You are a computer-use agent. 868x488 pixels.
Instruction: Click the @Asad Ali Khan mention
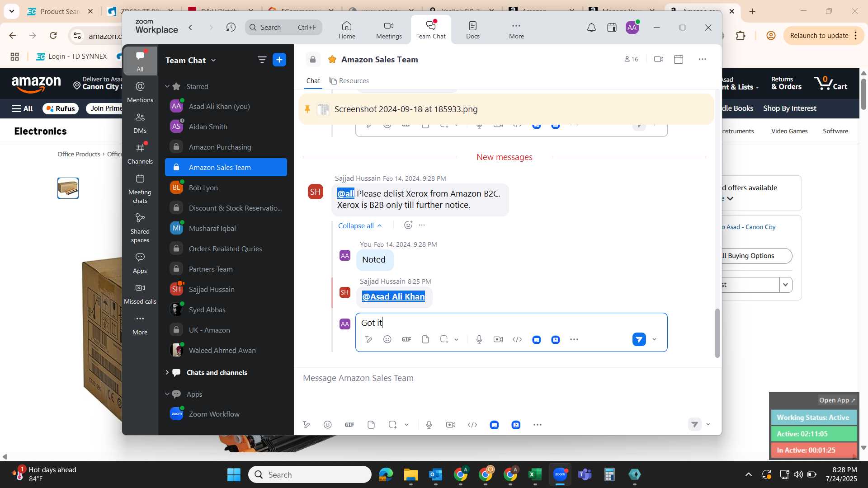[x=393, y=296]
